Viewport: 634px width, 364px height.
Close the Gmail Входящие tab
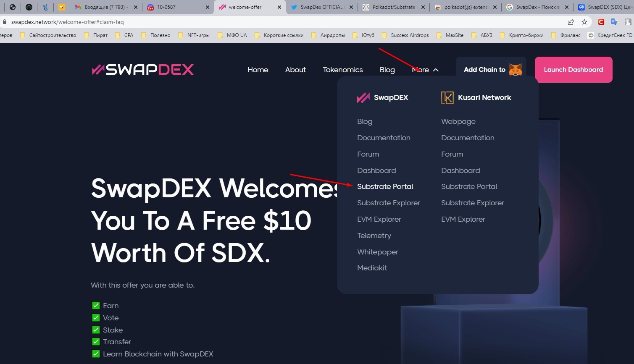point(135,7)
